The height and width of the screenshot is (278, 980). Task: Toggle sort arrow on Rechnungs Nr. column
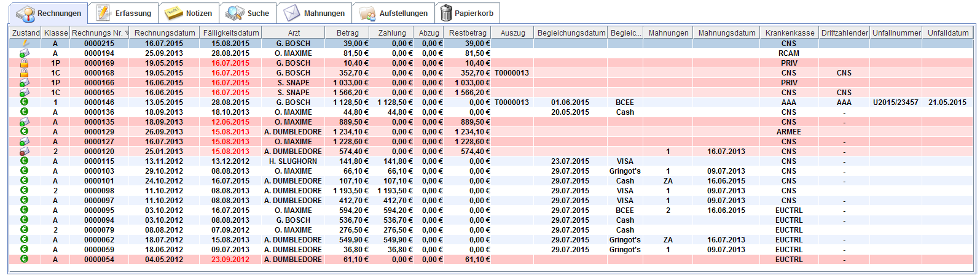pos(127,33)
